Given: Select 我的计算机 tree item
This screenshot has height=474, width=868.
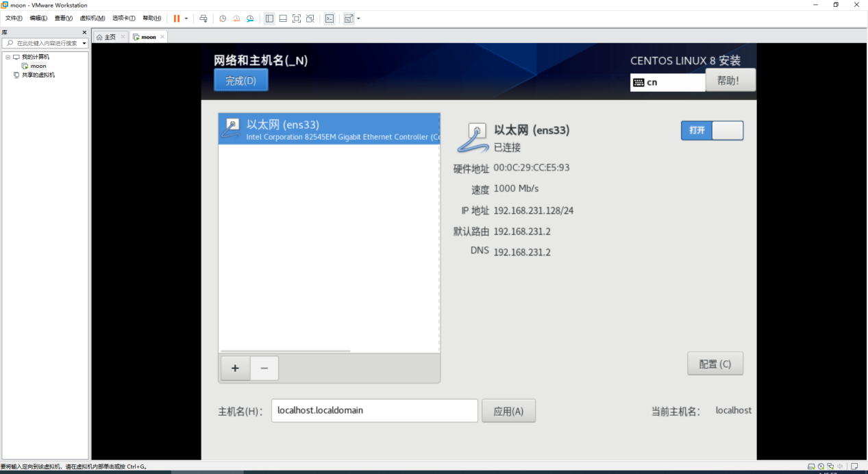Looking at the screenshot, I should pos(32,57).
